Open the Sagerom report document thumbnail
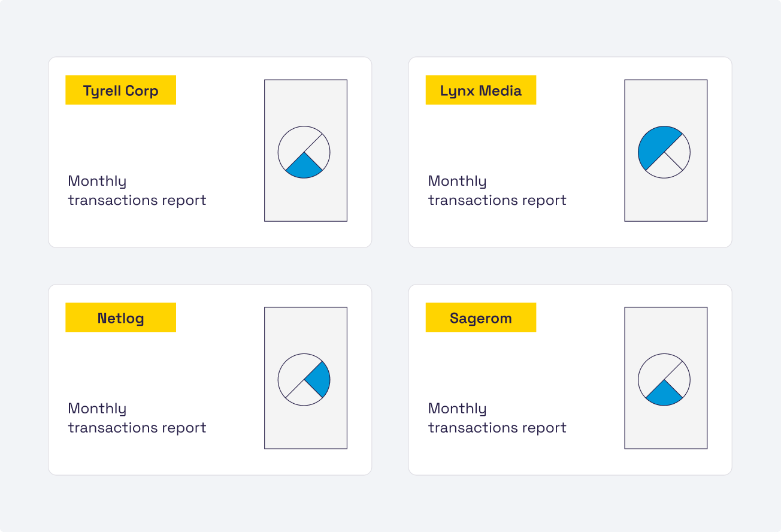 665,330
